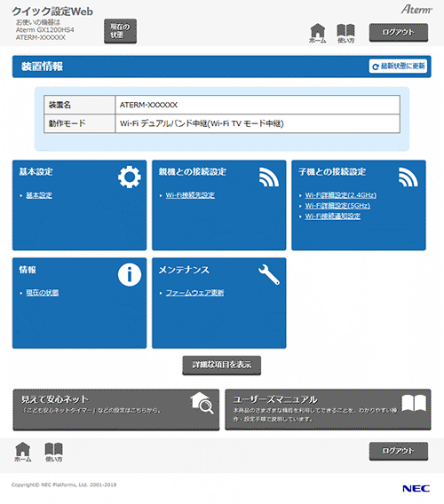Click the info icon in 情報 panel
The image size is (444, 504).
point(130,275)
